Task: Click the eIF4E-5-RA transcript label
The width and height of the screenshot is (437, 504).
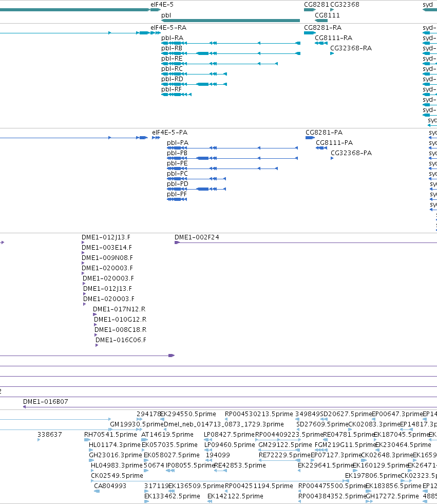Action: click(x=168, y=28)
